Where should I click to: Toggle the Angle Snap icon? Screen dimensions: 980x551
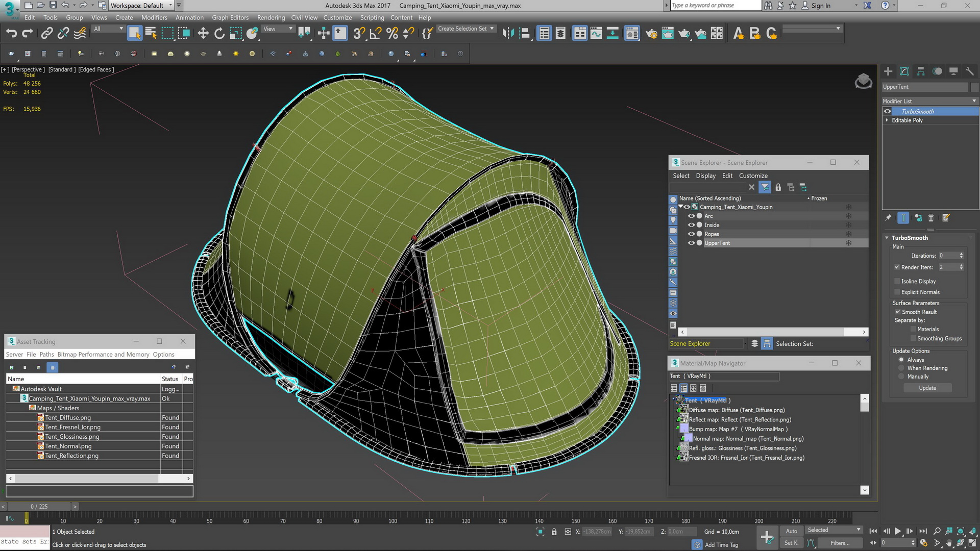pyautogui.click(x=376, y=34)
